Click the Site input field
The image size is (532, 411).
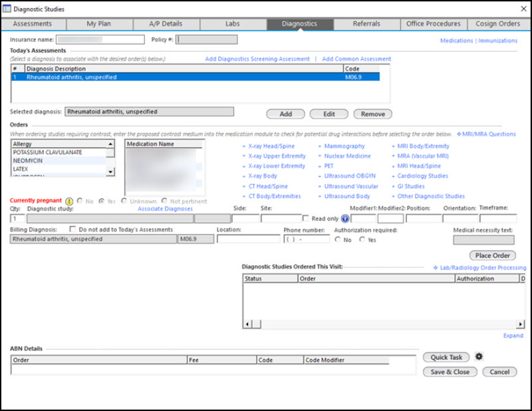[x=281, y=218]
